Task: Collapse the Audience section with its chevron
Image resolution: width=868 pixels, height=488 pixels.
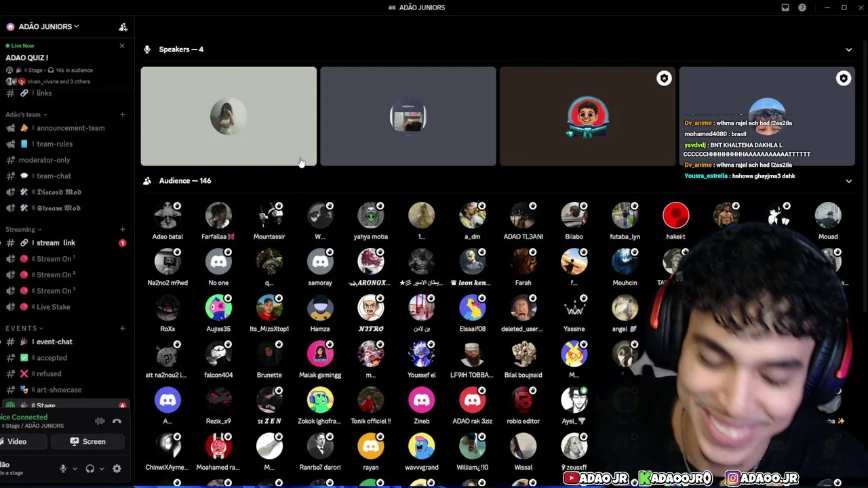Action: (848, 181)
